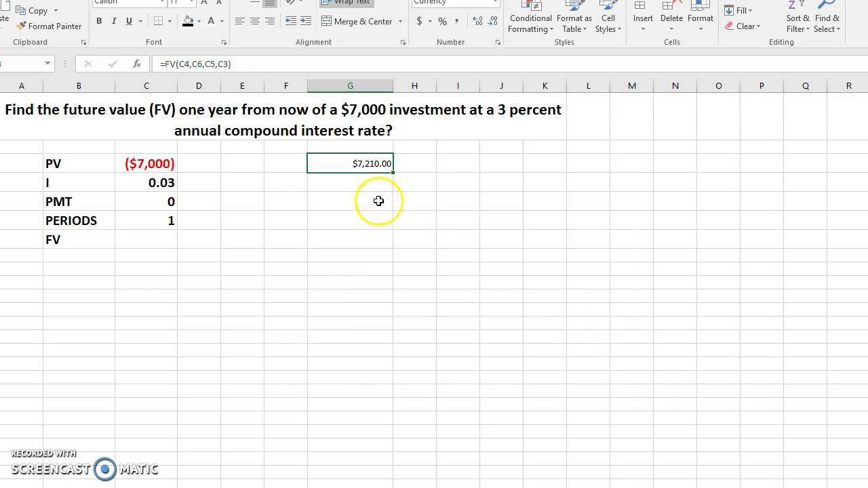This screenshot has height=488, width=868.
Task: Expand the Underline style dropdown arrow
Action: [140, 21]
